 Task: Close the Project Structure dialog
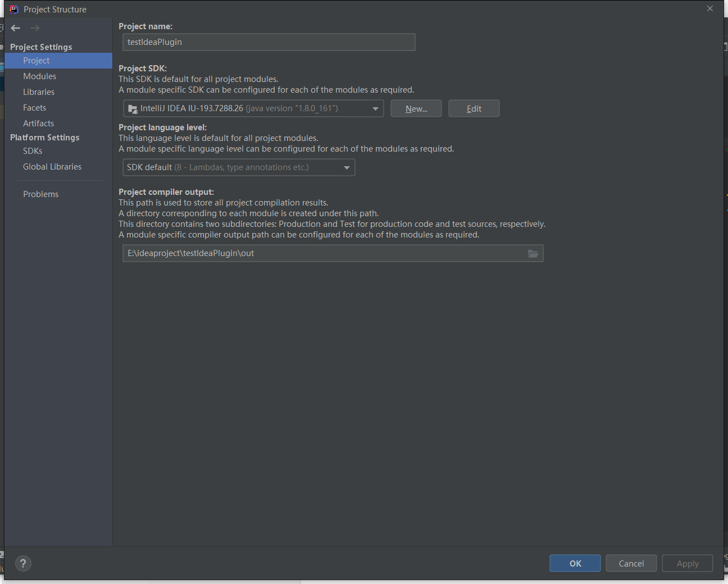tap(710, 8)
